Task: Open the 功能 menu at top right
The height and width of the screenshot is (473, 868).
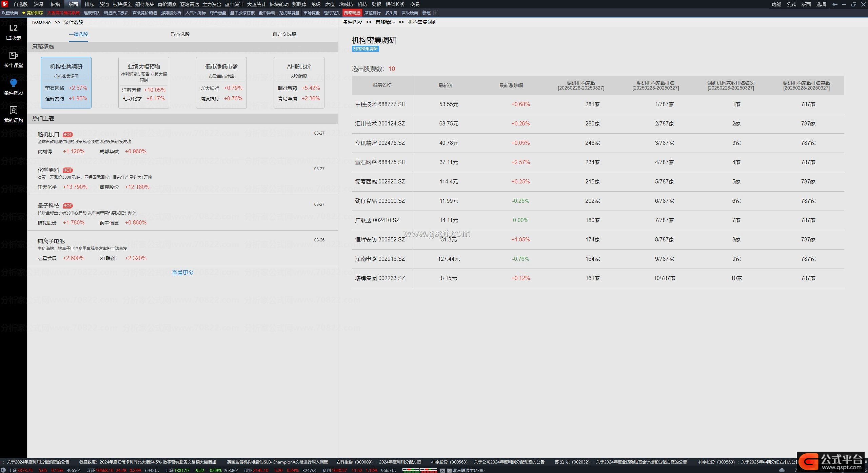Action: [x=776, y=4]
